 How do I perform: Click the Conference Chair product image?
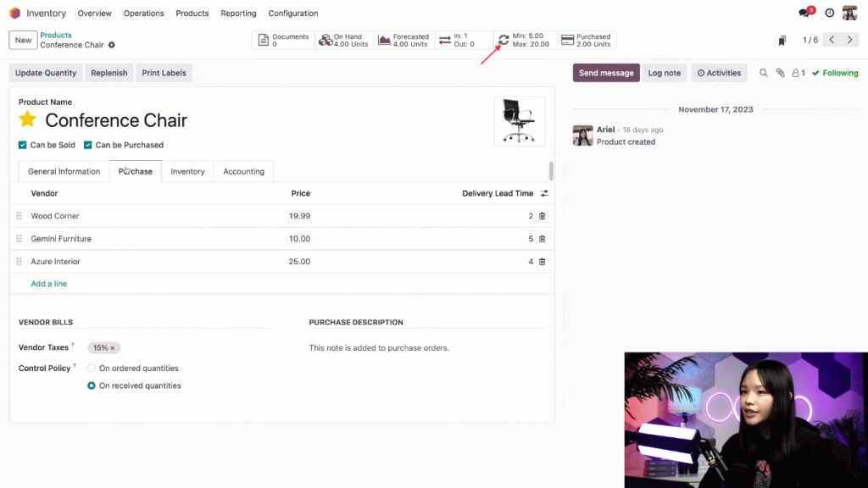tap(520, 121)
